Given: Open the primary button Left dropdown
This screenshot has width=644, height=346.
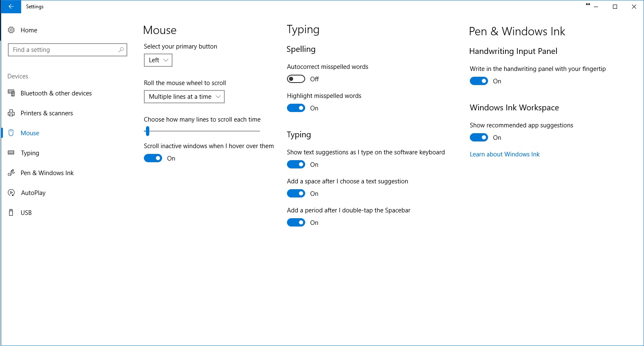Looking at the screenshot, I should 158,60.
